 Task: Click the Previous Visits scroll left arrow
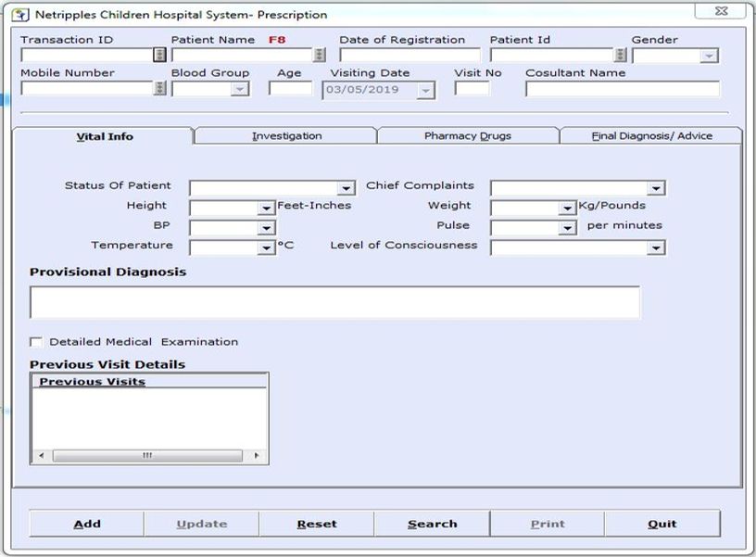click(x=42, y=455)
